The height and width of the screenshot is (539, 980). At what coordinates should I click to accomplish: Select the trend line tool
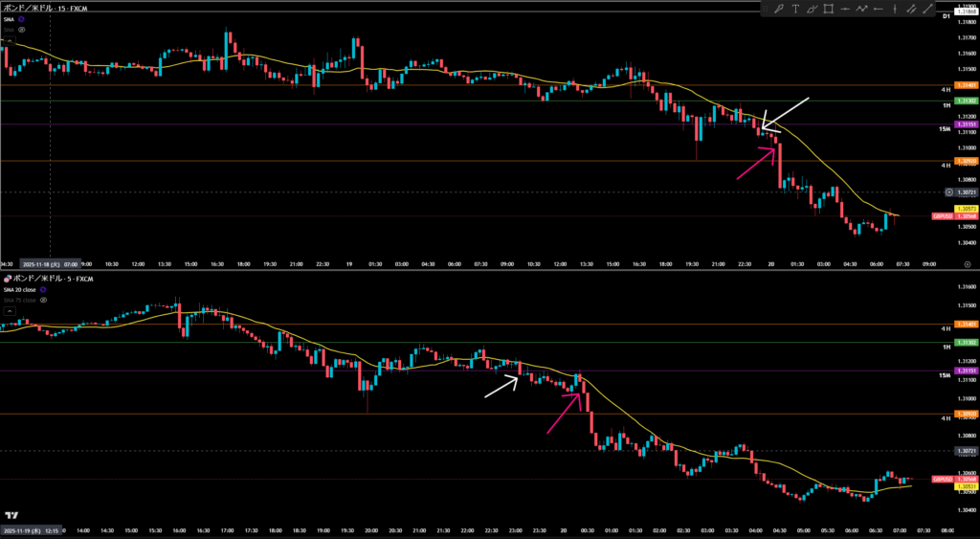[928, 9]
